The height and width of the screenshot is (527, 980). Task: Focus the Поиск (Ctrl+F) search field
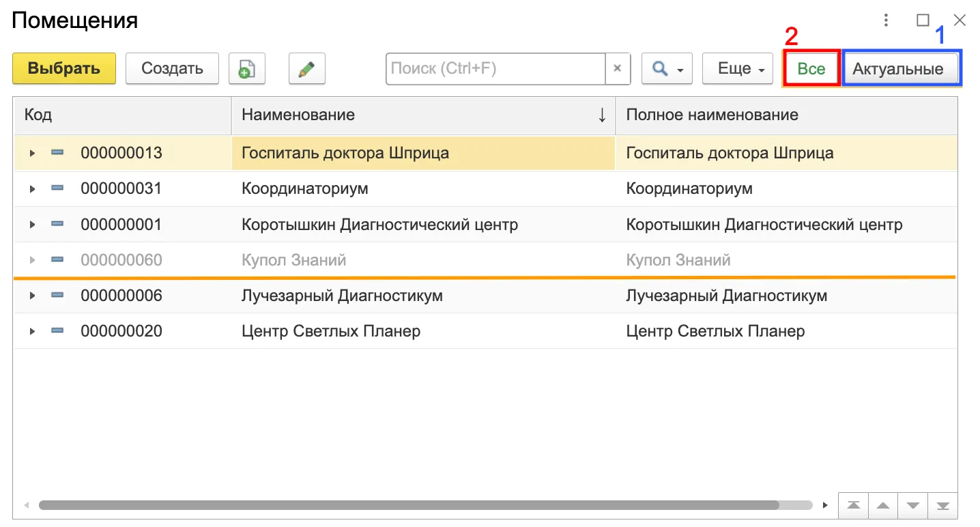pos(496,68)
